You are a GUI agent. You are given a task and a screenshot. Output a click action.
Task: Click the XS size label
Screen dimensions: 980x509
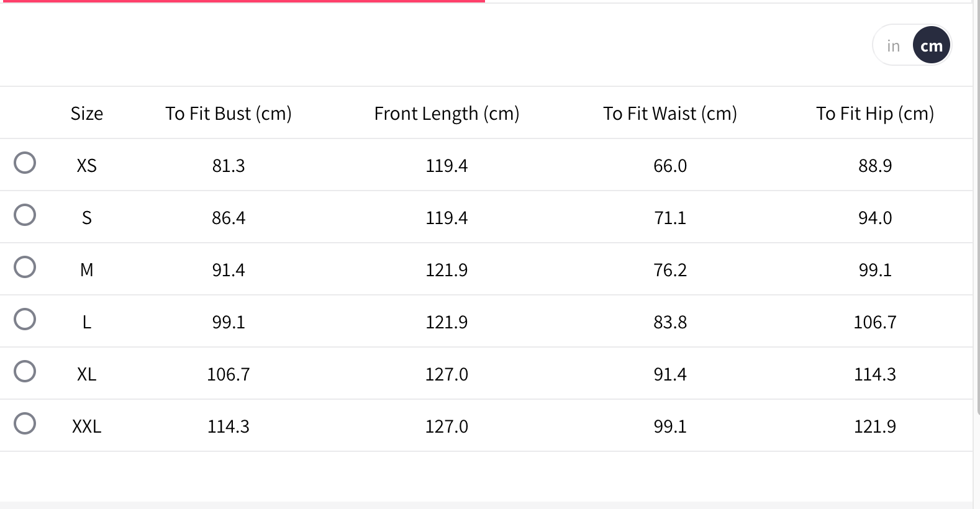click(87, 166)
